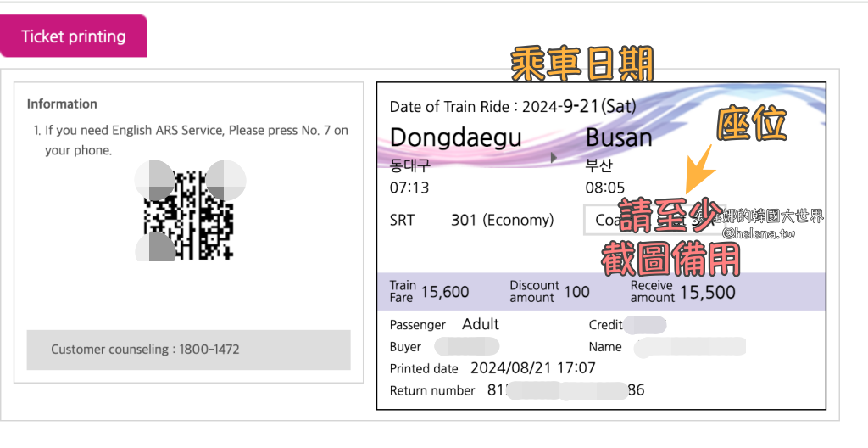The image size is (868, 448).
Task: Click the Information heading
Action: click(62, 104)
